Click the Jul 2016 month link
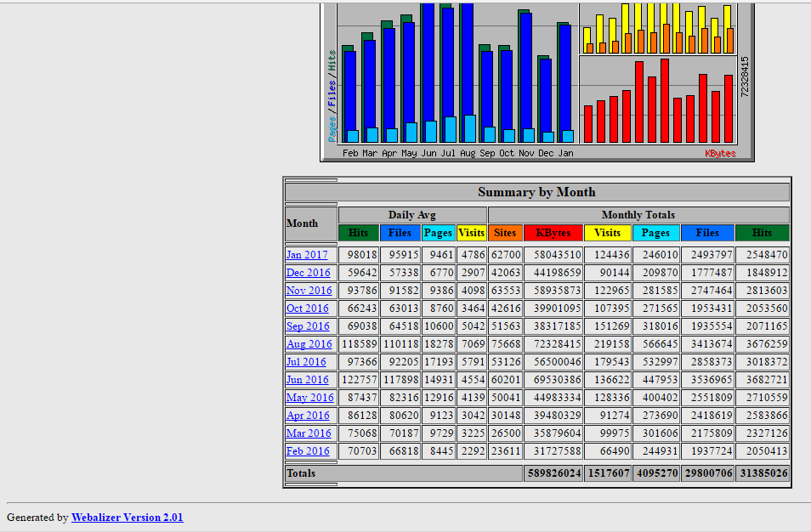Image resolution: width=811 pixels, height=532 pixels. pyautogui.click(x=306, y=362)
